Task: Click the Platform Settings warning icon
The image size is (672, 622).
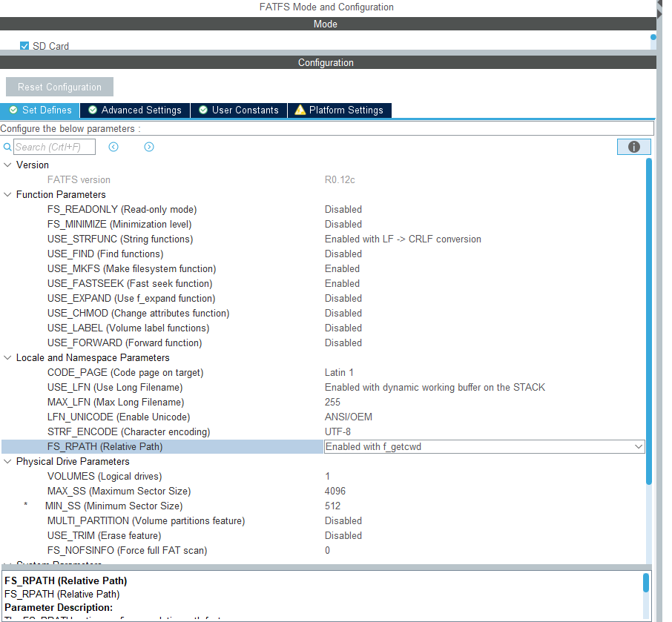Action: tap(300, 110)
